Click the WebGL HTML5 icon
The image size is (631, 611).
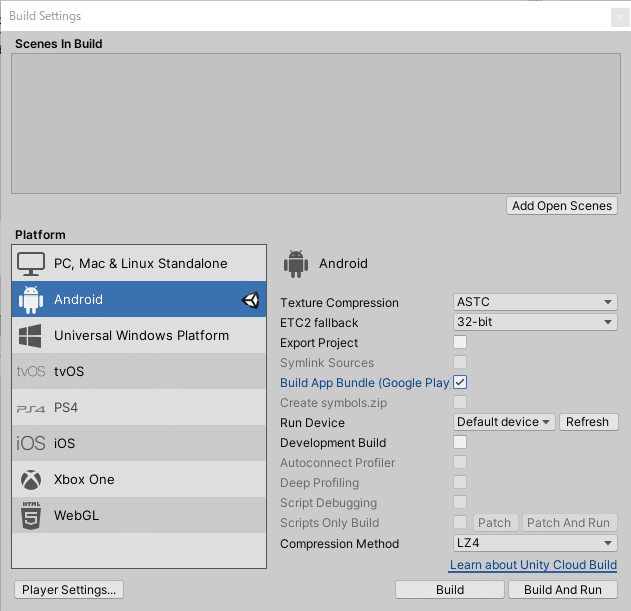coord(32,515)
